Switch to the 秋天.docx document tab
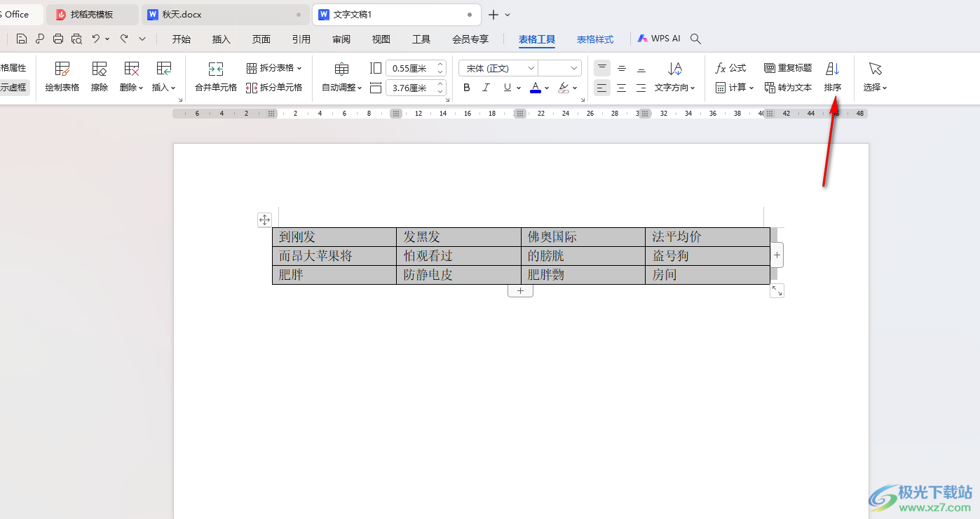 (x=225, y=14)
